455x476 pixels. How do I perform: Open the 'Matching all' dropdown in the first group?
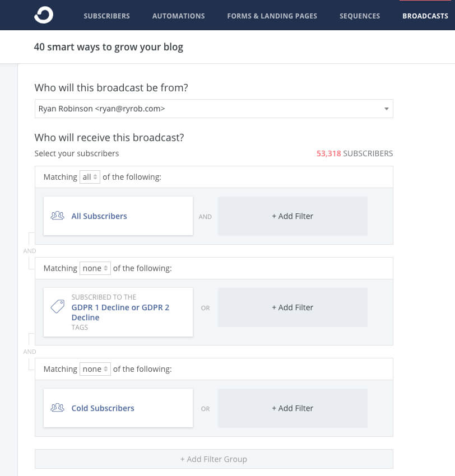[90, 176]
